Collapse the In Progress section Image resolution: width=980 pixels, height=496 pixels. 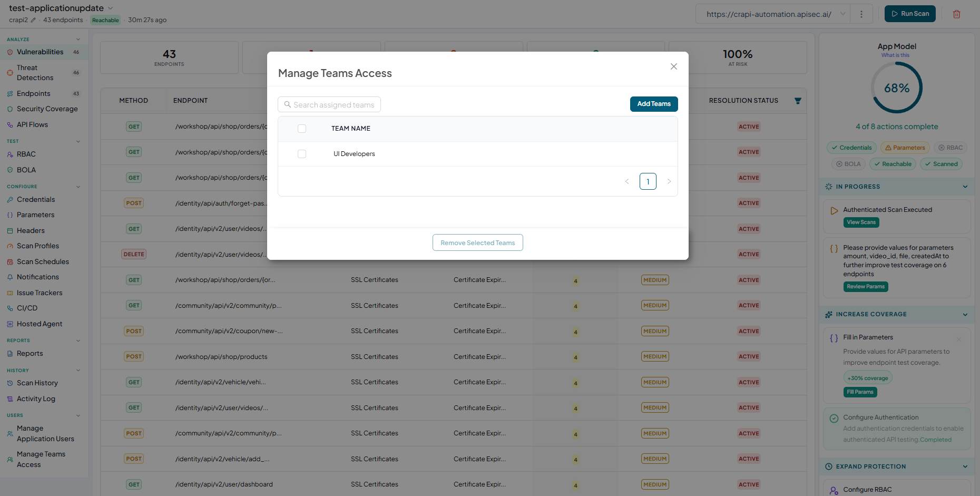965,187
